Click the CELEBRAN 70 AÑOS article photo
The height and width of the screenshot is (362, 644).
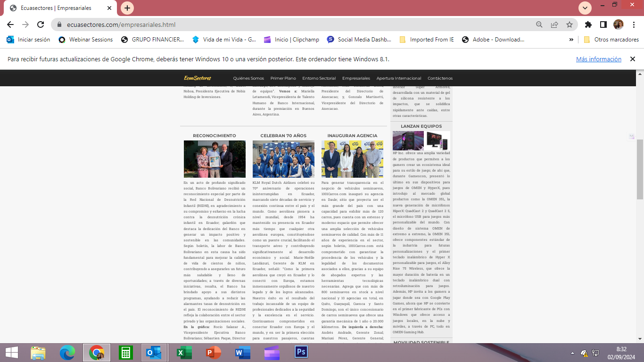[283, 159]
